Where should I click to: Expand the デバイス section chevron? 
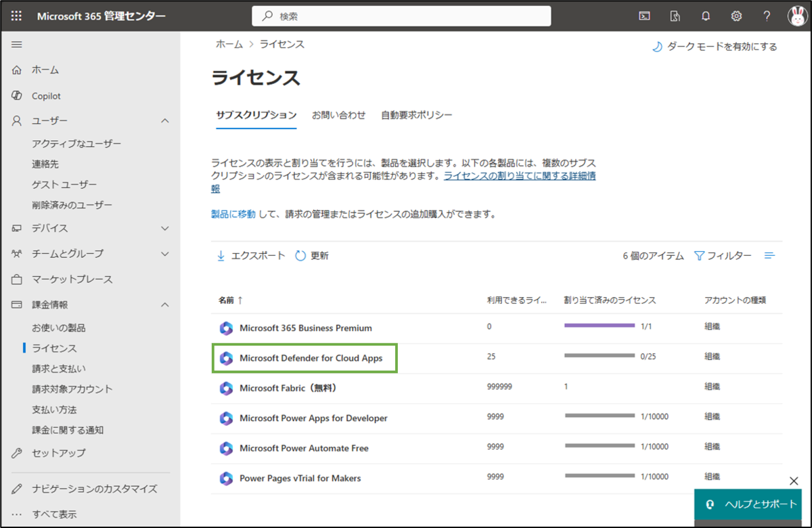point(165,229)
